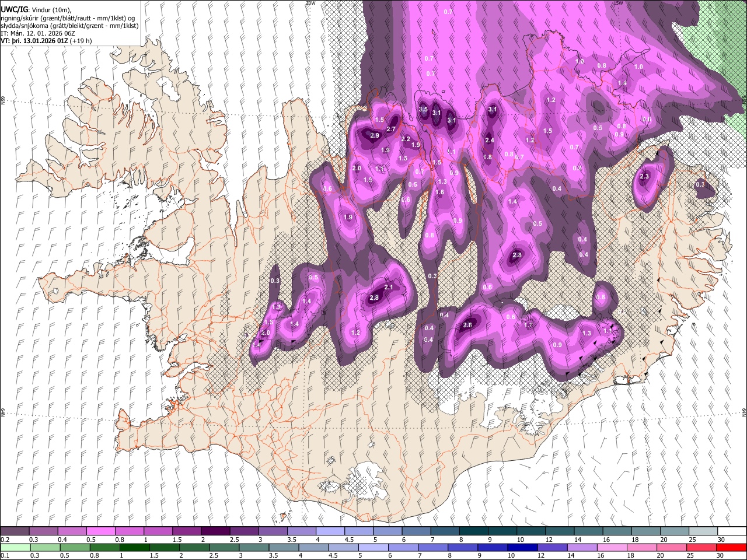
Task: Pick the white top-row swatch at 30
Action: (x=732, y=531)
